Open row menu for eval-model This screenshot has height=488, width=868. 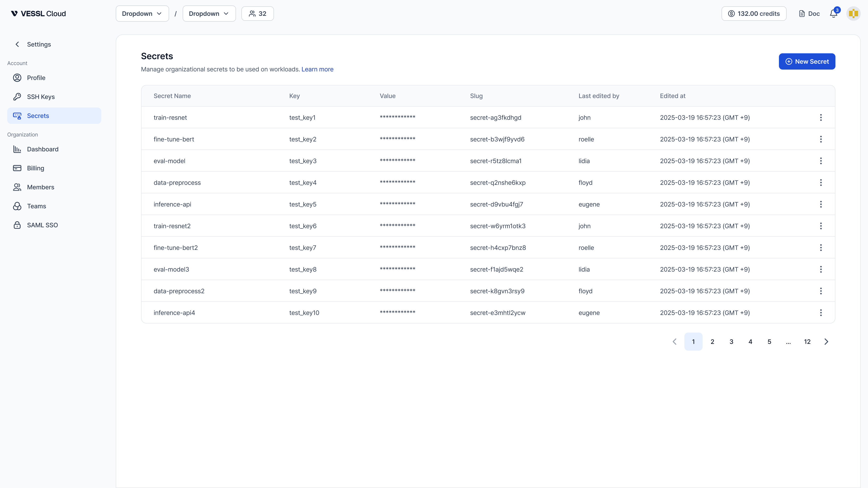click(x=821, y=161)
